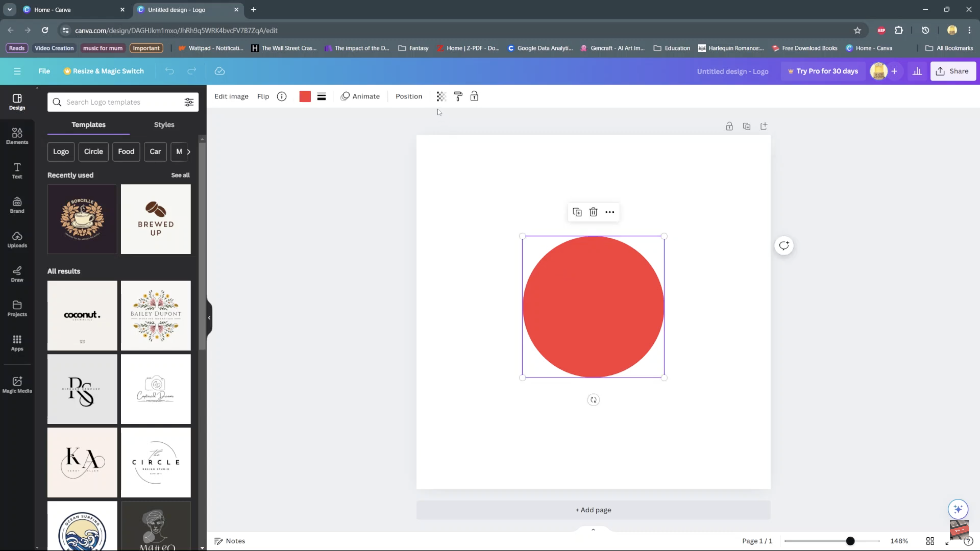Image resolution: width=980 pixels, height=551 pixels.
Task: Show more template category chips
Action: (188, 151)
